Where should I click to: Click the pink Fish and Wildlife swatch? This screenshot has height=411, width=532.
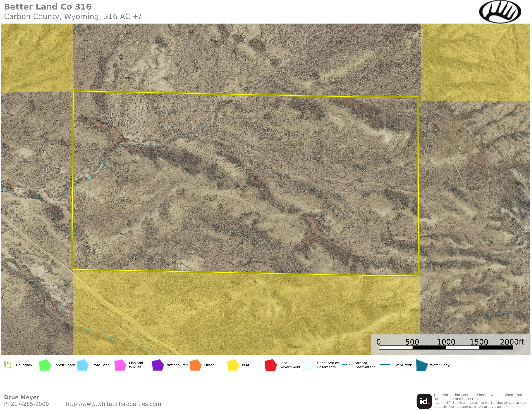click(x=120, y=365)
